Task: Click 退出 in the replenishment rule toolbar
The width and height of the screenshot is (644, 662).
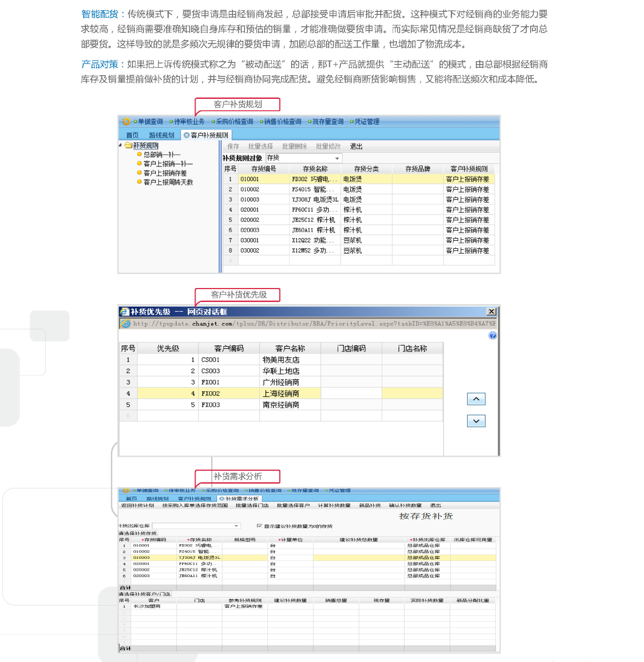Action: pos(356,147)
